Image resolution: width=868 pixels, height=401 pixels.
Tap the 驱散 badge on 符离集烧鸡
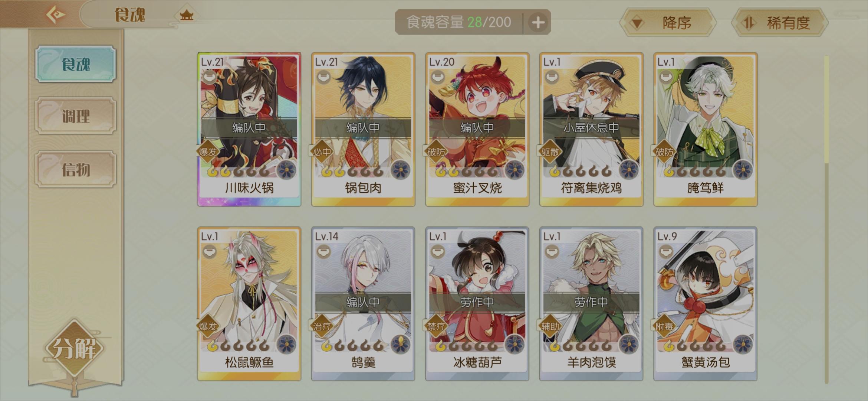pos(550,151)
